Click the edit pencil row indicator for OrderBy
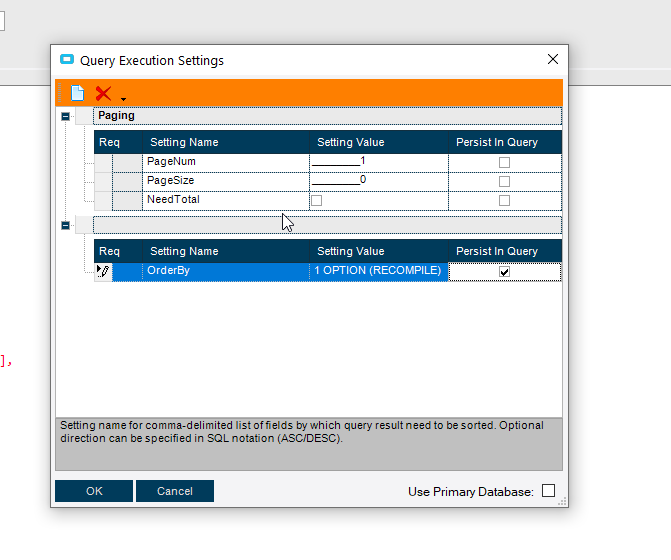Viewport: 671px width, 560px height. pos(103,271)
